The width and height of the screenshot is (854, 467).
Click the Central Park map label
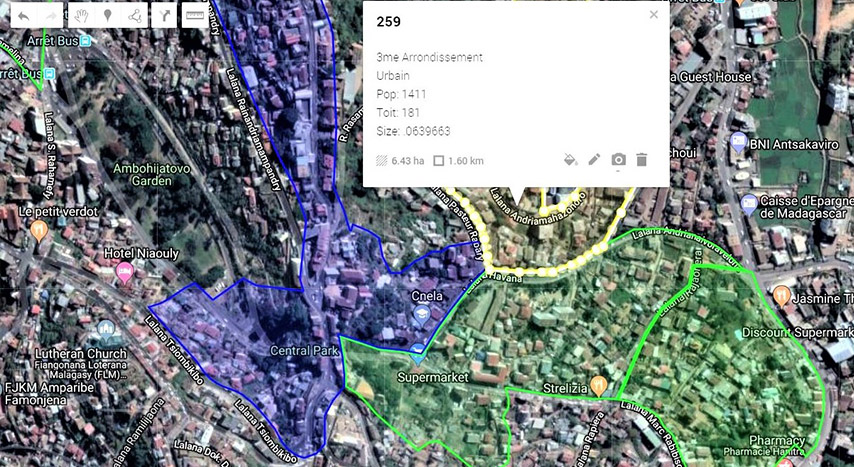pyautogui.click(x=305, y=351)
